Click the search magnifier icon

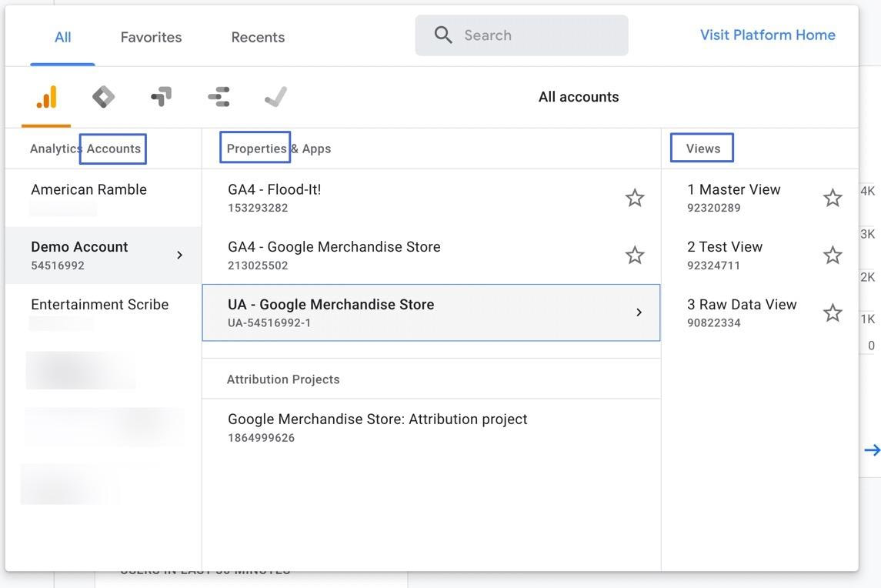[x=442, y=35]
